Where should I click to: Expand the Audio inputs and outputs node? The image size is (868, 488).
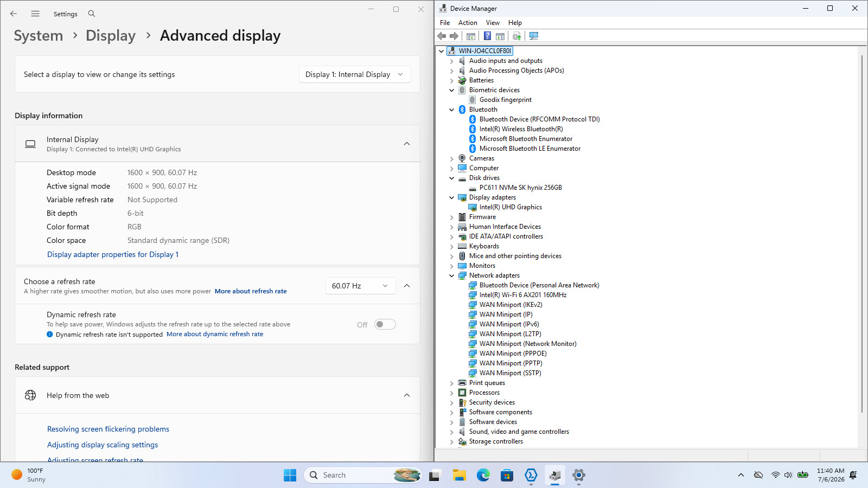point(451,61)
